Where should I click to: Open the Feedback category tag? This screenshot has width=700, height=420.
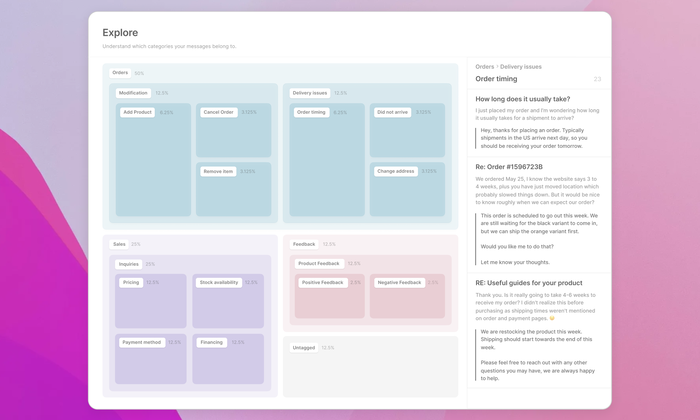pos(304,244)
